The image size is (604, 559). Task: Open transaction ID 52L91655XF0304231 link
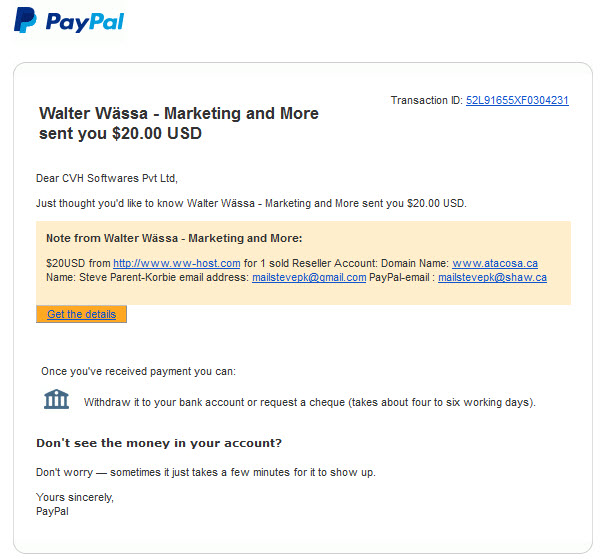point(517,101)
